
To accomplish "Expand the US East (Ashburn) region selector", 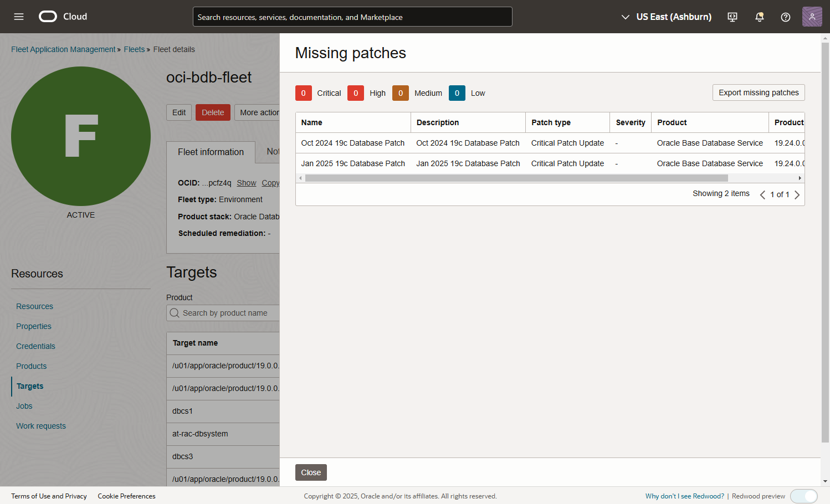I will tap(666, 17).
